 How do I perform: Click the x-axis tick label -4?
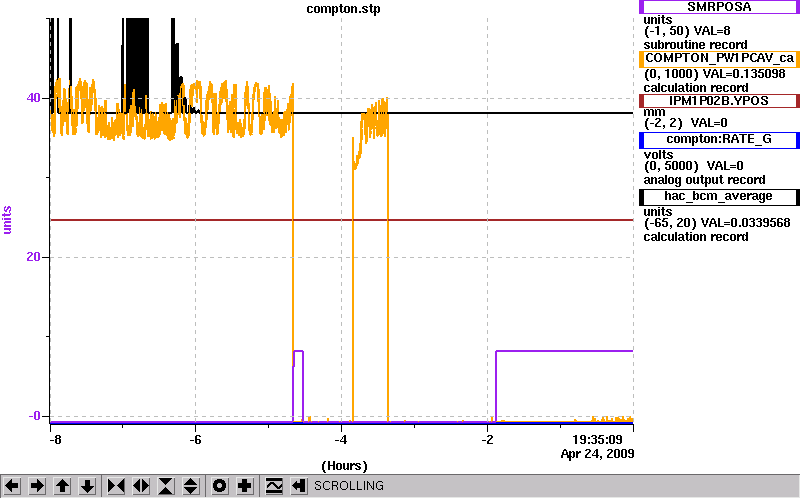coord(341,440)
